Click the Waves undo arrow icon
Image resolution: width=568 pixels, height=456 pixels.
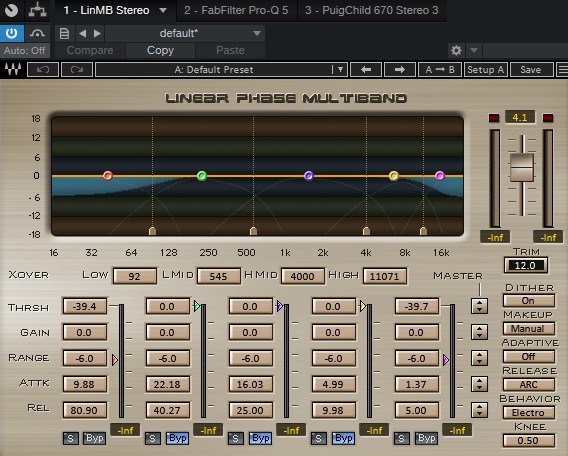(43, 70)
